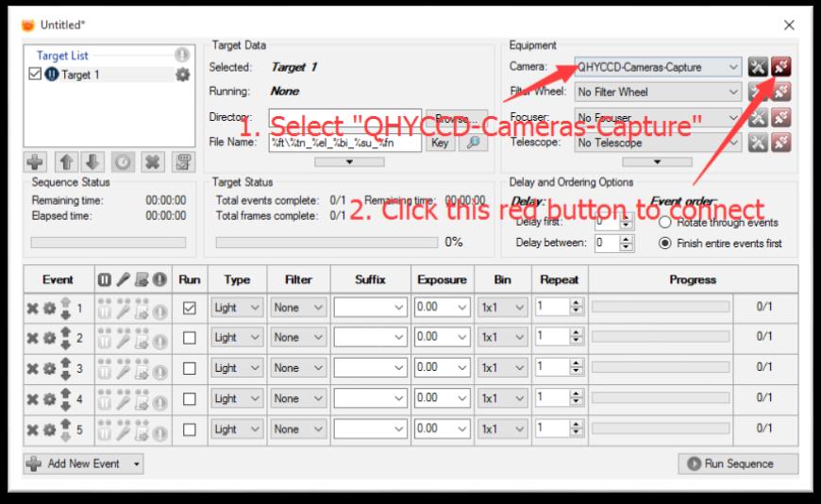Click the Progress column header

(693, 279)
